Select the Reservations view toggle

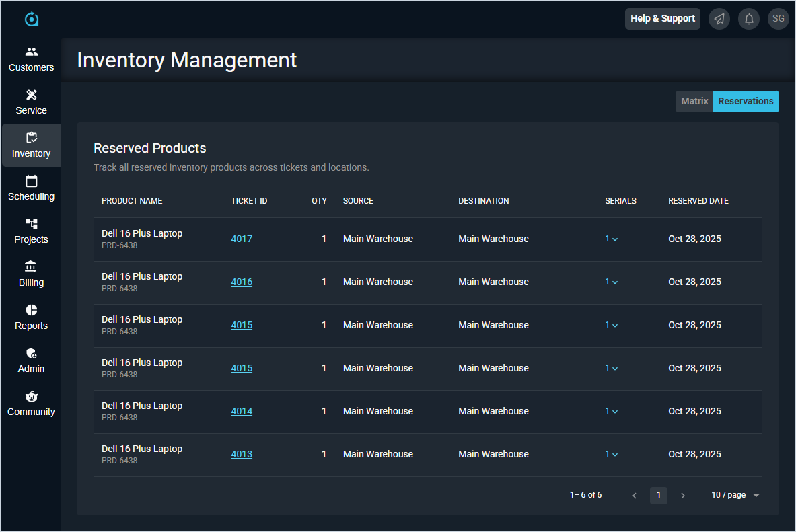pos(746,102)
